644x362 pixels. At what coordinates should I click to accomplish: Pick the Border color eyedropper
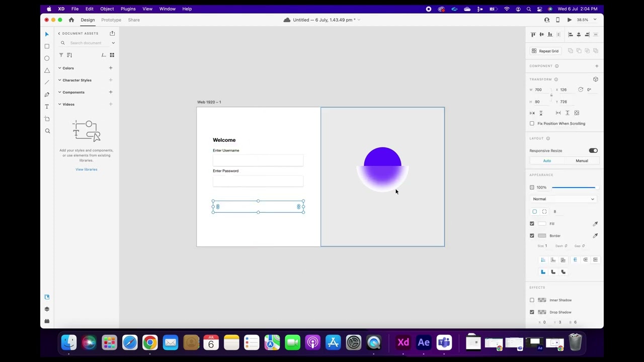(595, 236)
